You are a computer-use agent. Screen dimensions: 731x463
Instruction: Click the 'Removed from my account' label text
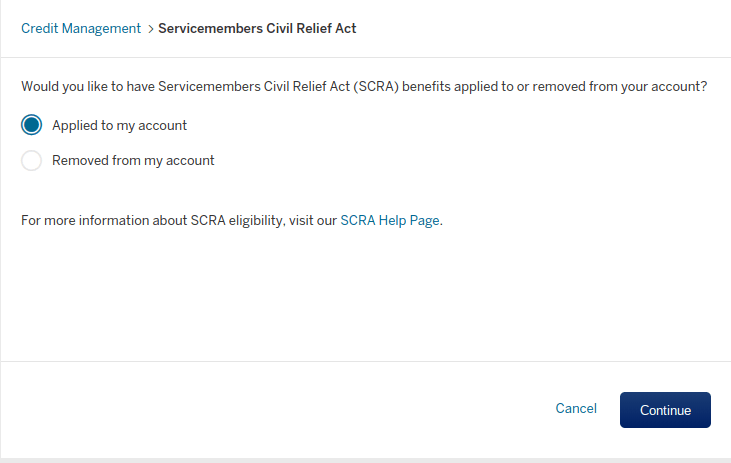tap(133, 160)
